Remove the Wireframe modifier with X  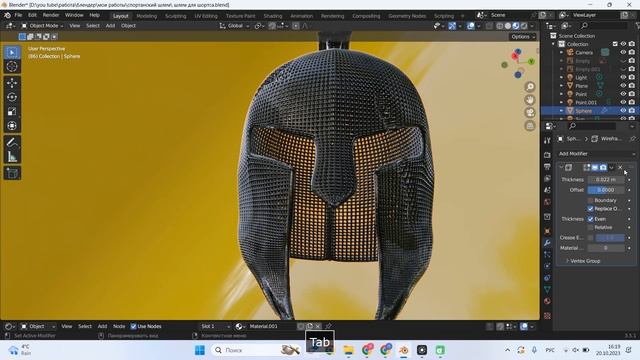coord(620,167)
